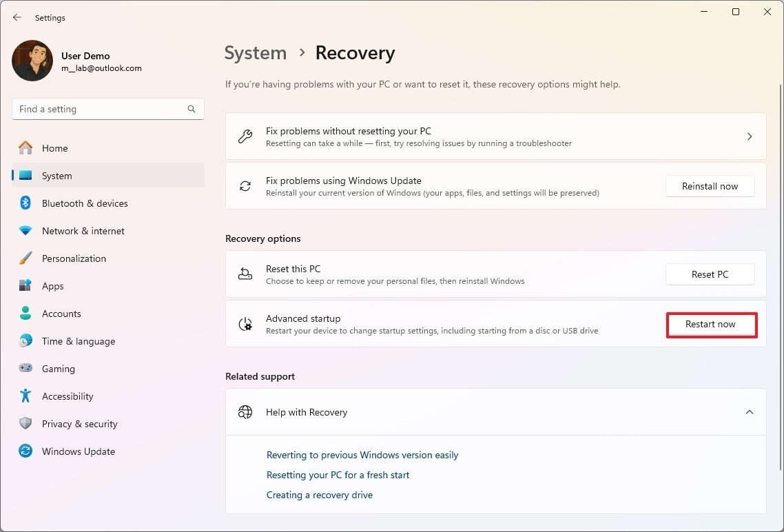Click the Accessibility figure icon

[x=25, y=396]
